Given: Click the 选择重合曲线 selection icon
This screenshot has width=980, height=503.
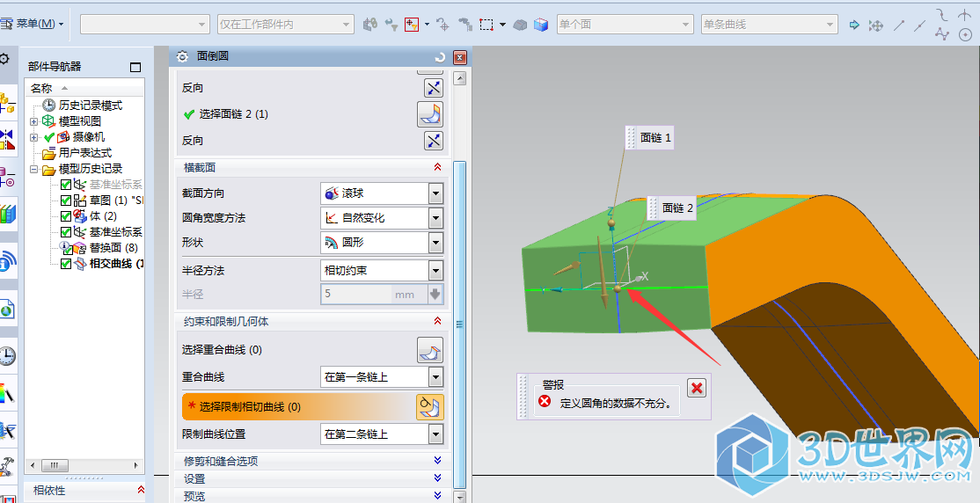Looking at the screenshot, I should point(430,350).
